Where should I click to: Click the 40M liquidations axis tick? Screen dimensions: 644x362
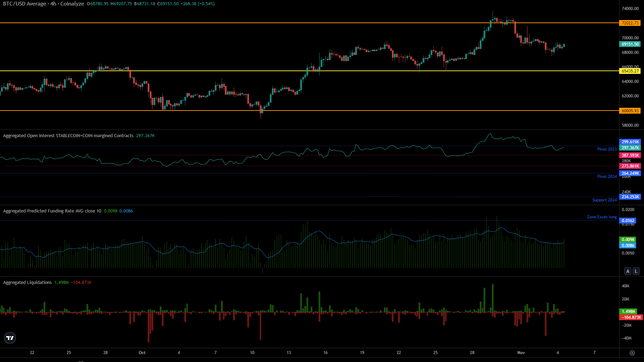(626, 286)
